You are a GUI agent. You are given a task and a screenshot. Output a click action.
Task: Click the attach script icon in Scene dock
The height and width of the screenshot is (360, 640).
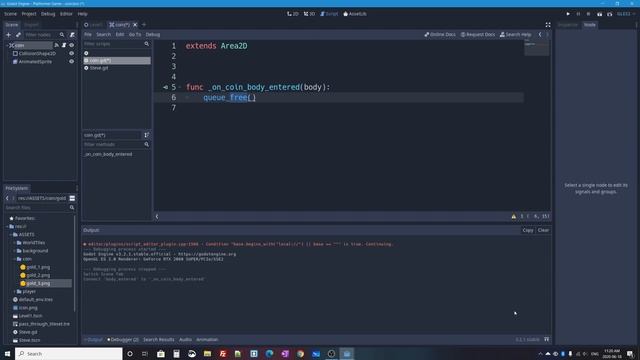point(72,35)
